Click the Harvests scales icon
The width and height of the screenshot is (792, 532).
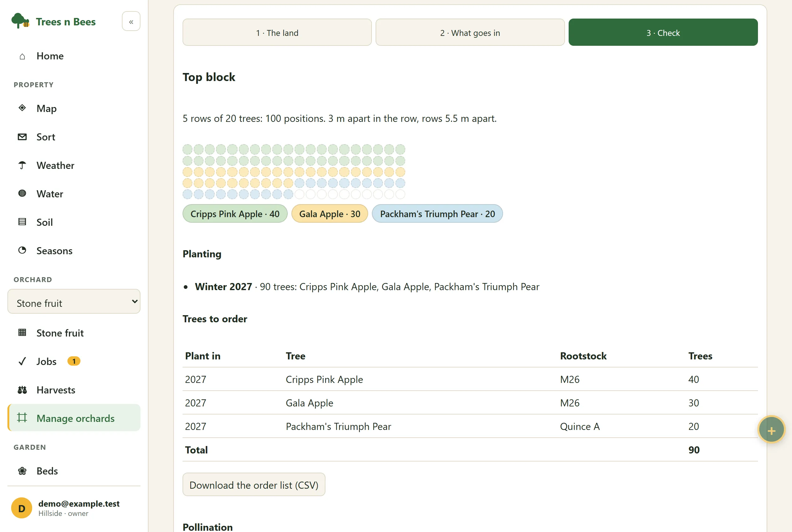click(22, 389)
